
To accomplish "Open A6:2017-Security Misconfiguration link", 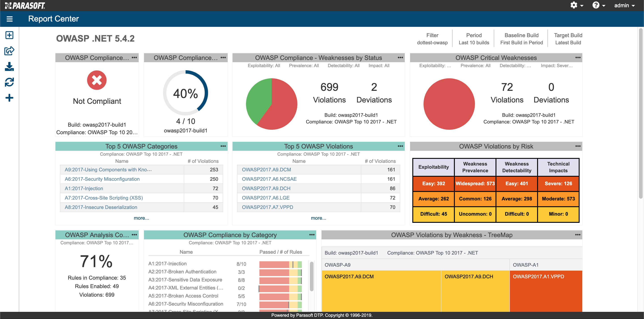I will click(102, 179).
